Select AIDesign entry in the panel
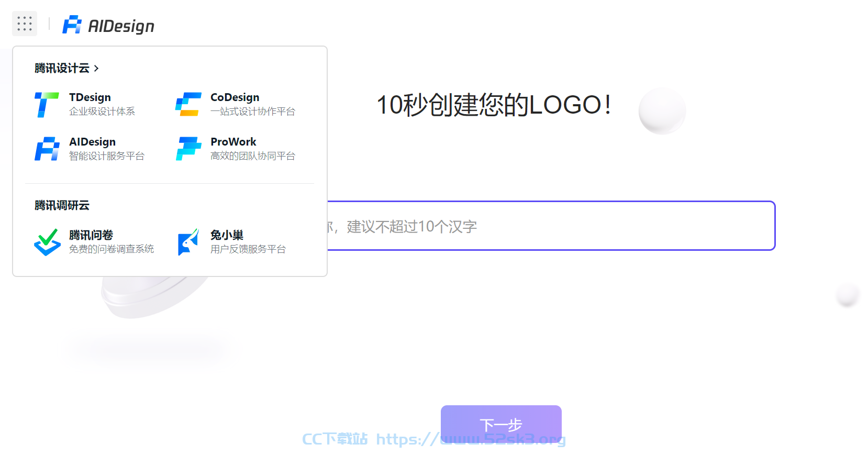The width and height of the screenshot is (868, 455). [92, 142]
